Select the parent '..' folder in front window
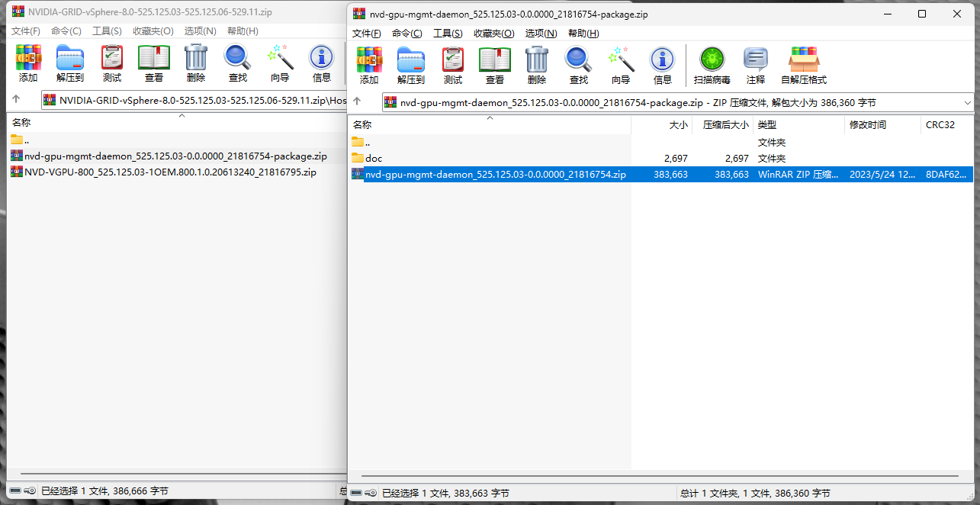The height and width of the screenshot is (505, 980). click(x=662, y=142)
